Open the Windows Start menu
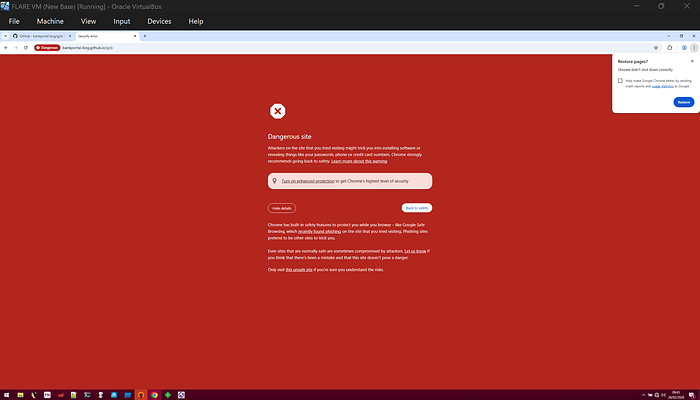Screen dimensions: 700x400 [x=7, y=395]
